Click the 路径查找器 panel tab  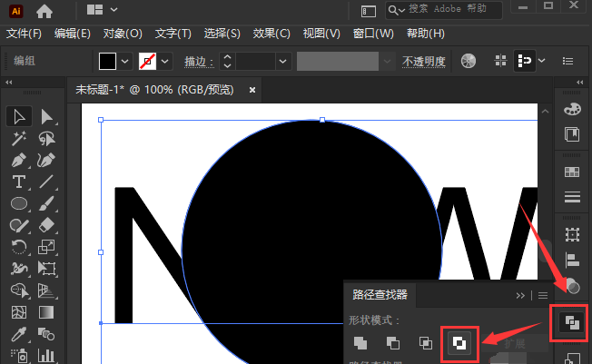(380, 295)
